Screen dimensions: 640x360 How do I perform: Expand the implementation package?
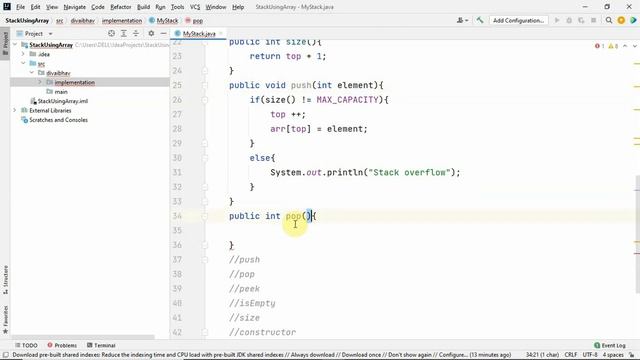(40, 82)
